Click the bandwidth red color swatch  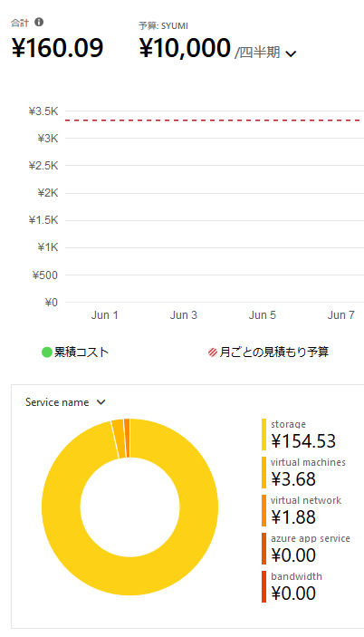tap(263, 587)
